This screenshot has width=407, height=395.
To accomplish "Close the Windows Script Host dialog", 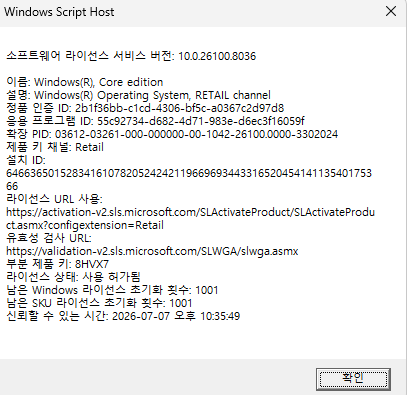I will [391, 11].
